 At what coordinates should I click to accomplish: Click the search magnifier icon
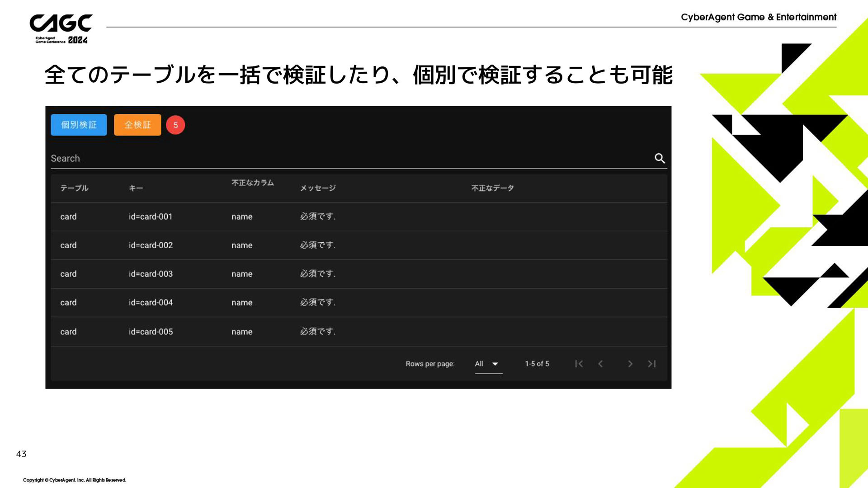click(660, 158)
